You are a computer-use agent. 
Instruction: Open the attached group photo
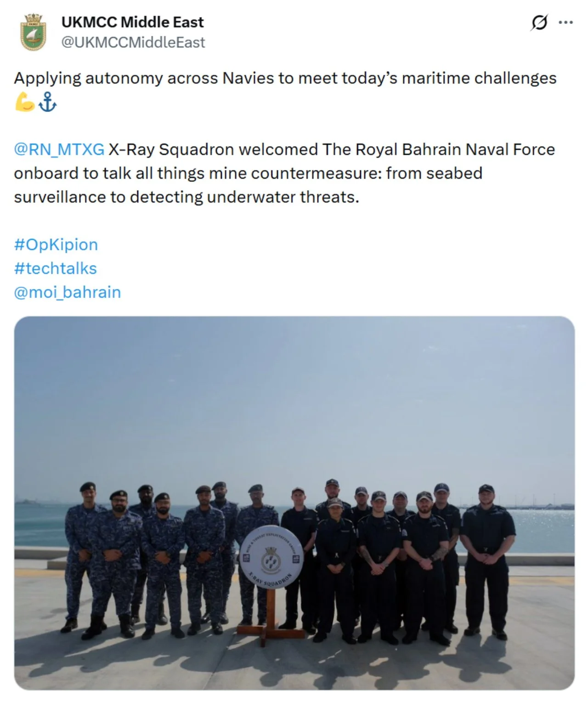tap(294, 503)
